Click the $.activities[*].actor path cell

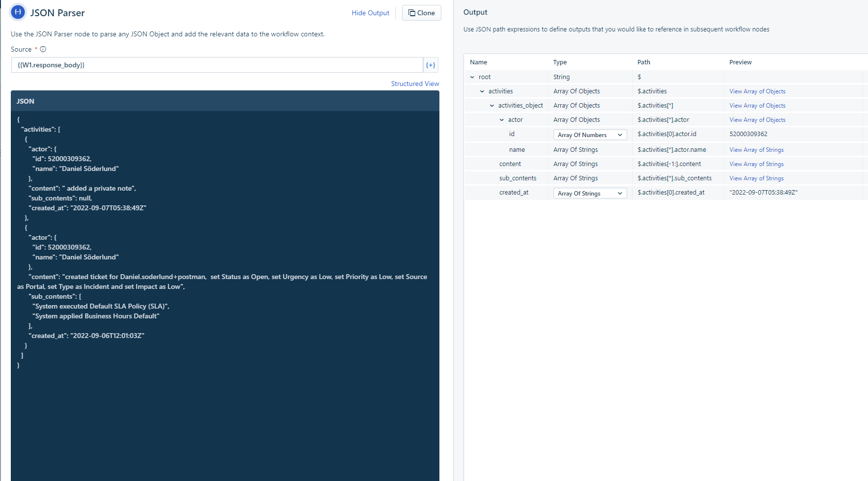click(x=663, y=119)
